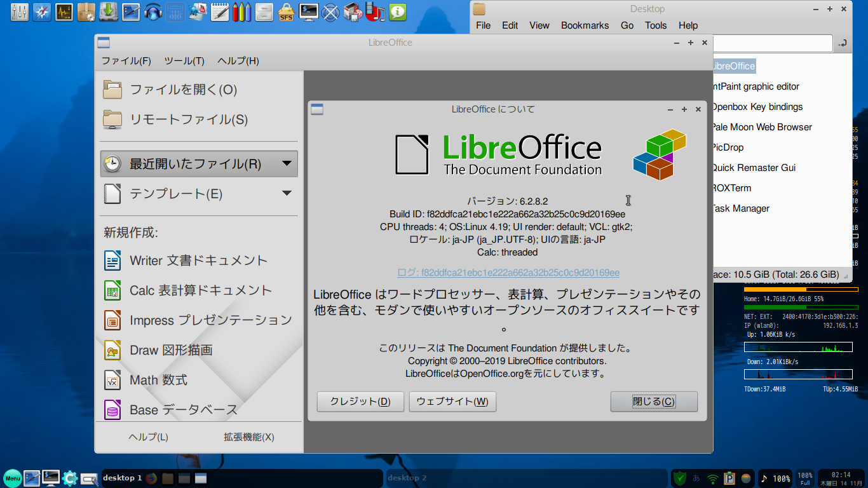The image size is (868, 488).
Task: Select the ROXTerm entry in Desktop window
Action: [732, 188]
